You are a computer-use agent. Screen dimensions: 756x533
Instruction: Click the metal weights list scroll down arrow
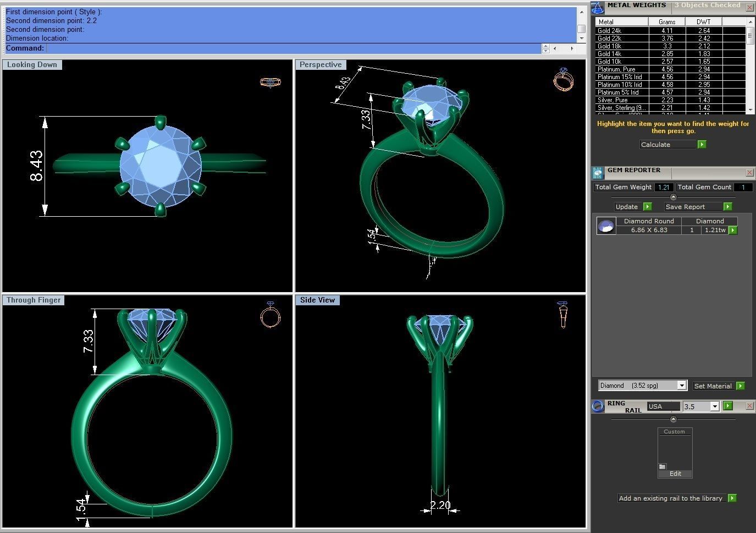point(750,109)
